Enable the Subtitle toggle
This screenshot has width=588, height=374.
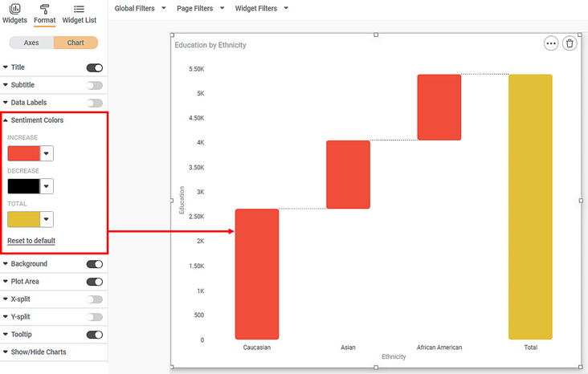pos(94,85)
